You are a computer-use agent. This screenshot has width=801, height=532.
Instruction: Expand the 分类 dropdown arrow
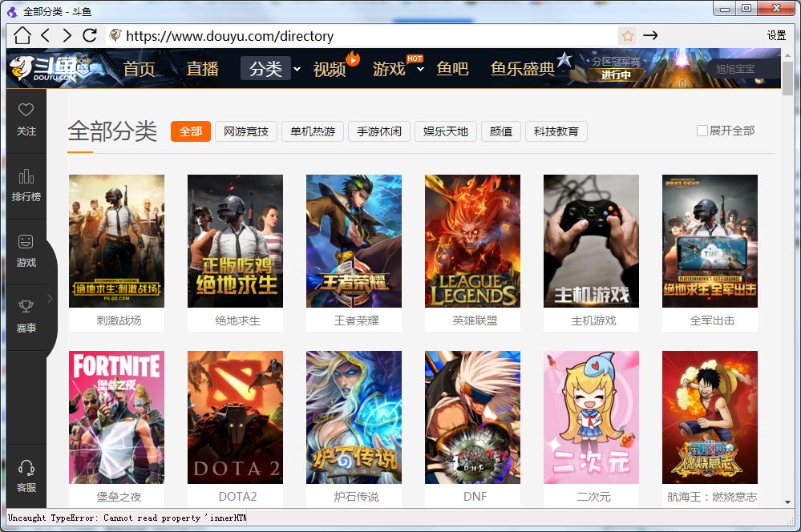pyautogui.click(x=297, y=69)
